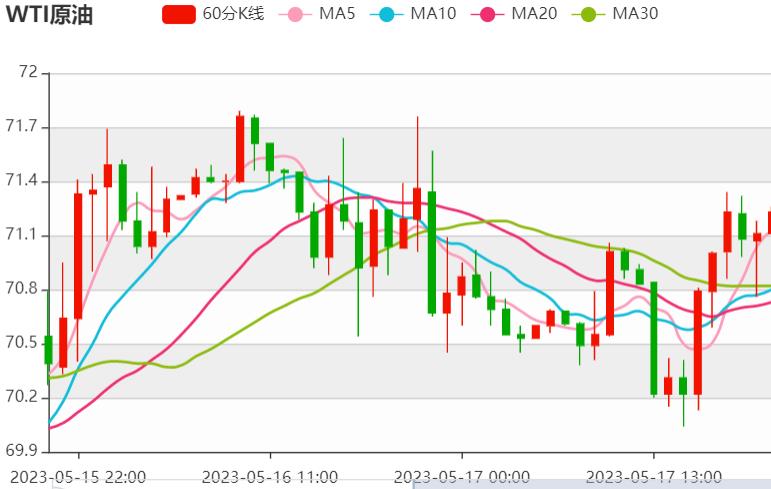Screen dimensions: 771x489
Task: Click the 69.9 price axis label
Action: point(22,450)
